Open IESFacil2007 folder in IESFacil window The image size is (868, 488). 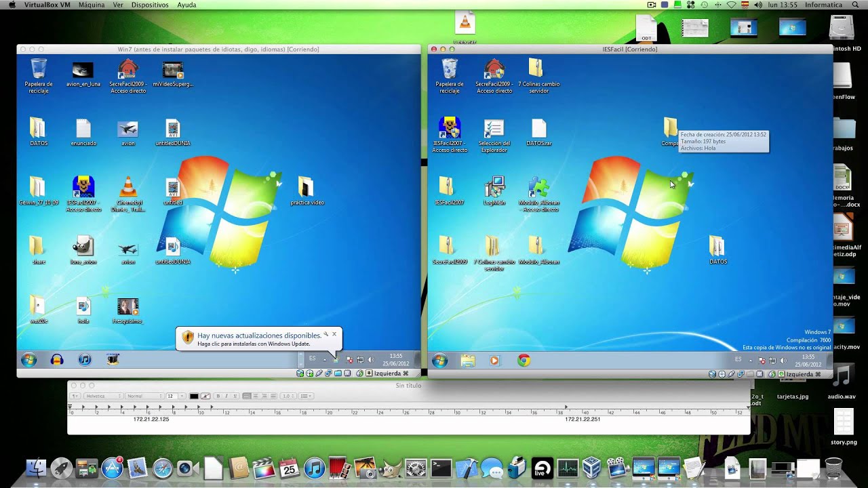click(450, 191)
